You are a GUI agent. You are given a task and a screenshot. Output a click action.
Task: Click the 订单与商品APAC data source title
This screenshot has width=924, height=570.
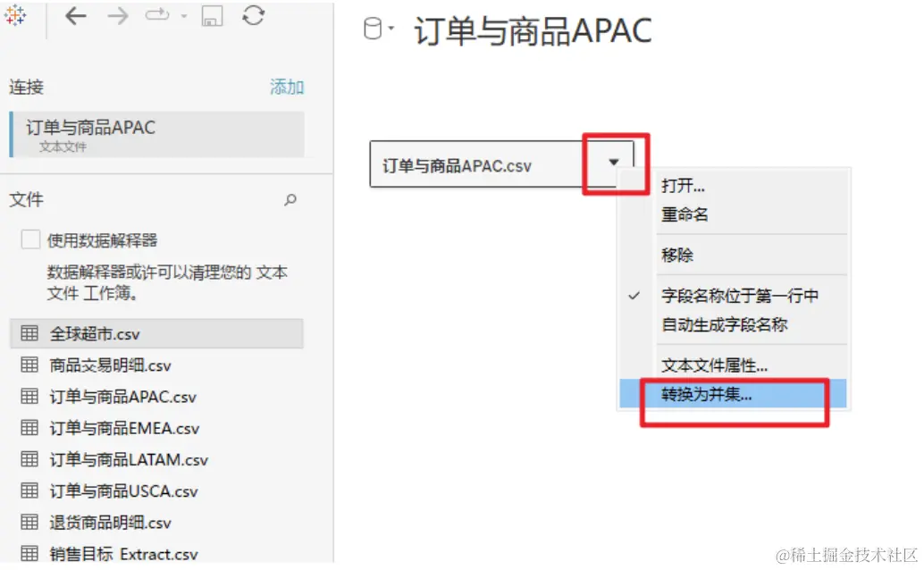533,30
